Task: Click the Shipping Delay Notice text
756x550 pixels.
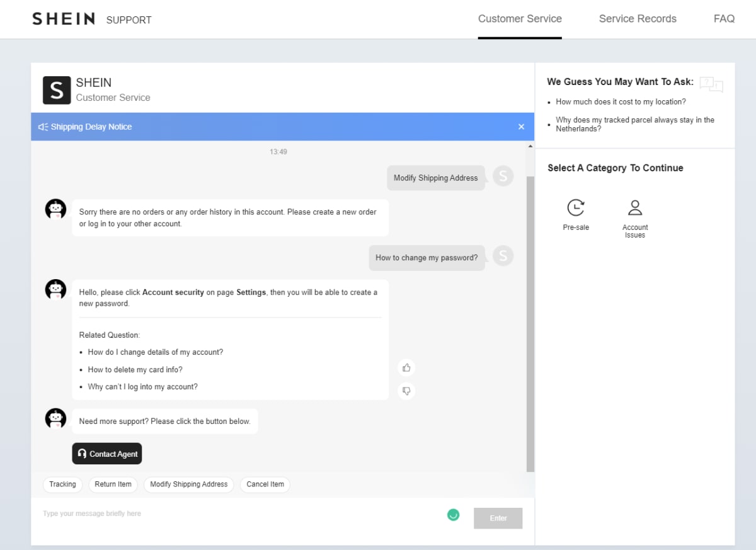Action: (x=91, y=127)
